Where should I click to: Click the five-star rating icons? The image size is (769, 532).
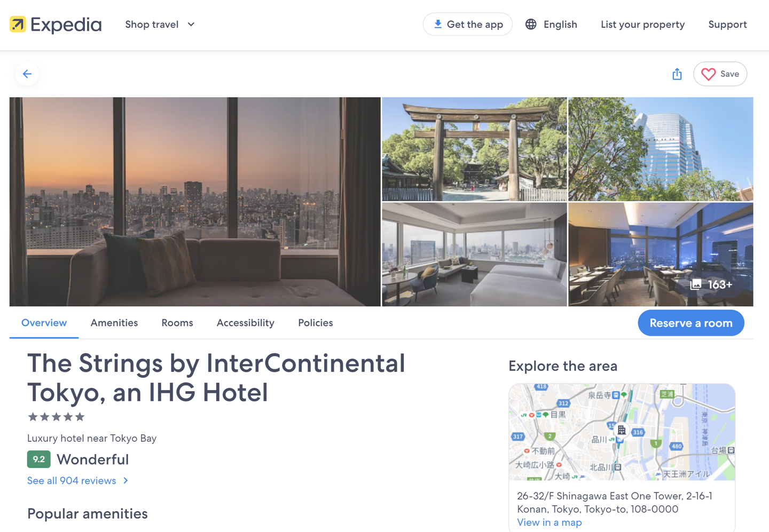[56, 417]
